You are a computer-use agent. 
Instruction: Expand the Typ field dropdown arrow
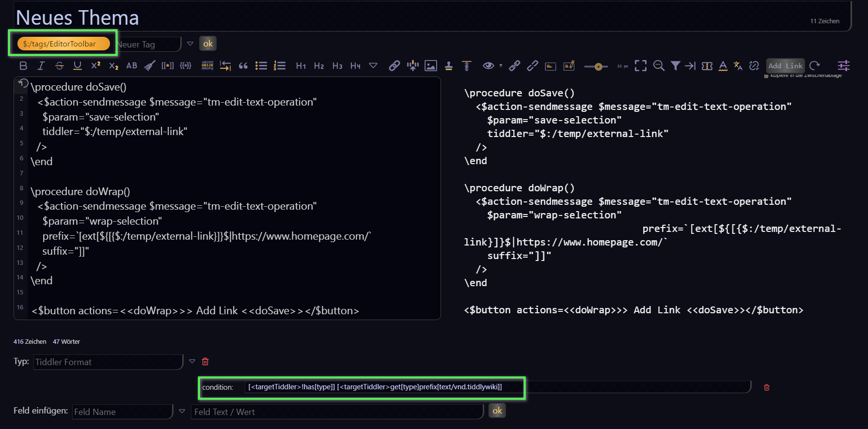click(192, 361)
